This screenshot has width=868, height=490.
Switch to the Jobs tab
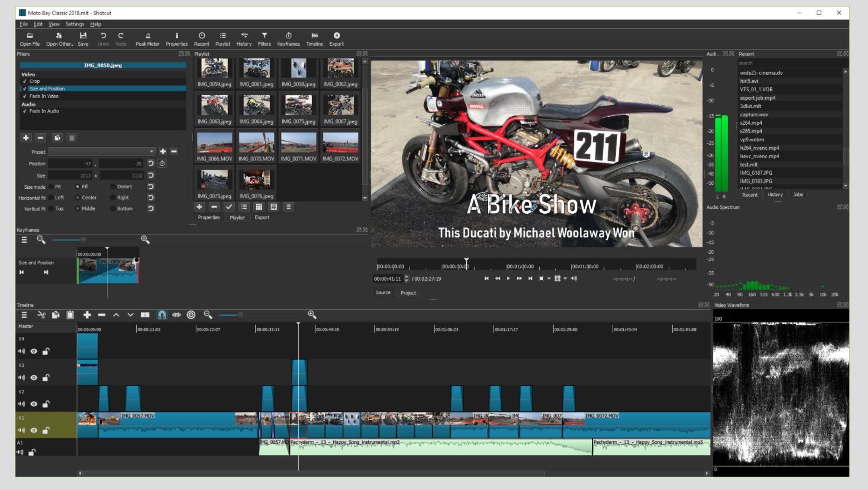tap(798, 195)
